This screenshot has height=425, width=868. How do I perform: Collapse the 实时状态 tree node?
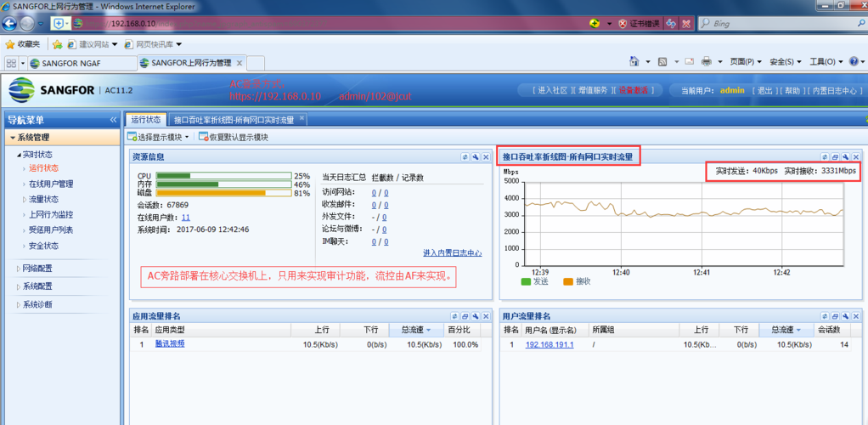click(19, 155)
